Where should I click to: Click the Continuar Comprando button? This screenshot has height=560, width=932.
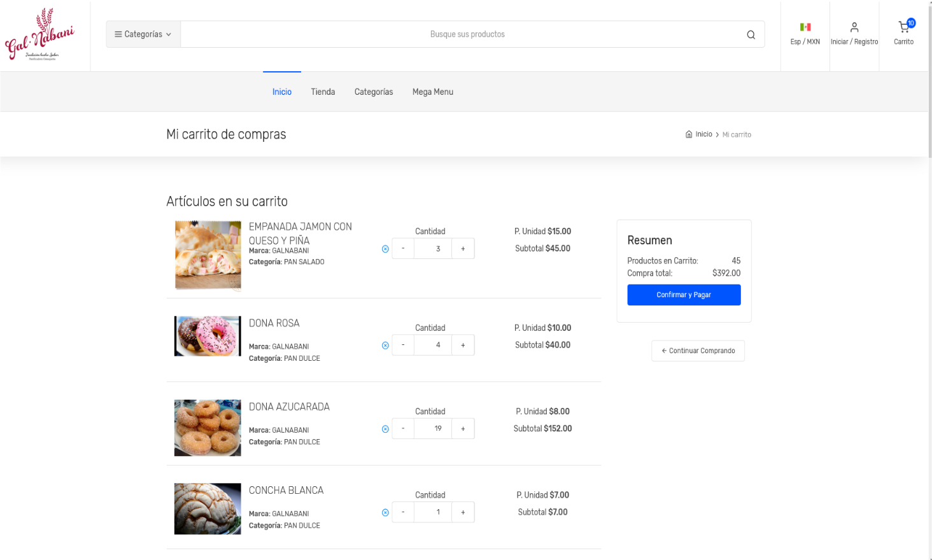(698, 351)
